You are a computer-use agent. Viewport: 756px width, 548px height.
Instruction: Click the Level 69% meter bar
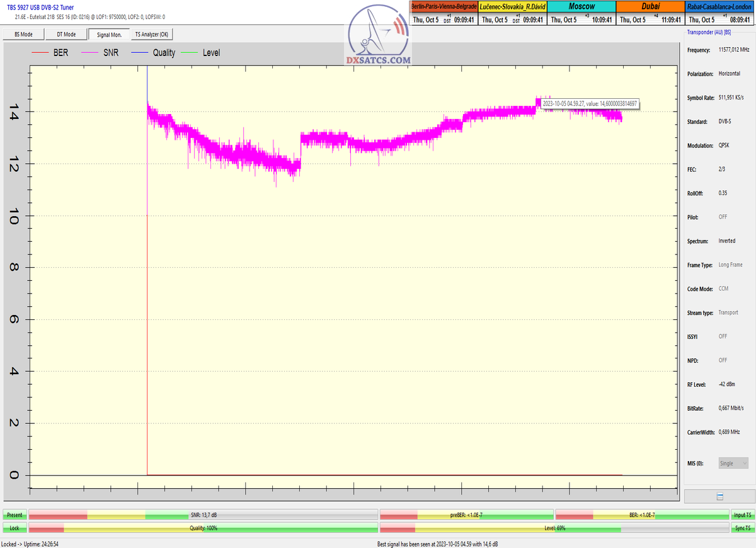coord(554,528)
